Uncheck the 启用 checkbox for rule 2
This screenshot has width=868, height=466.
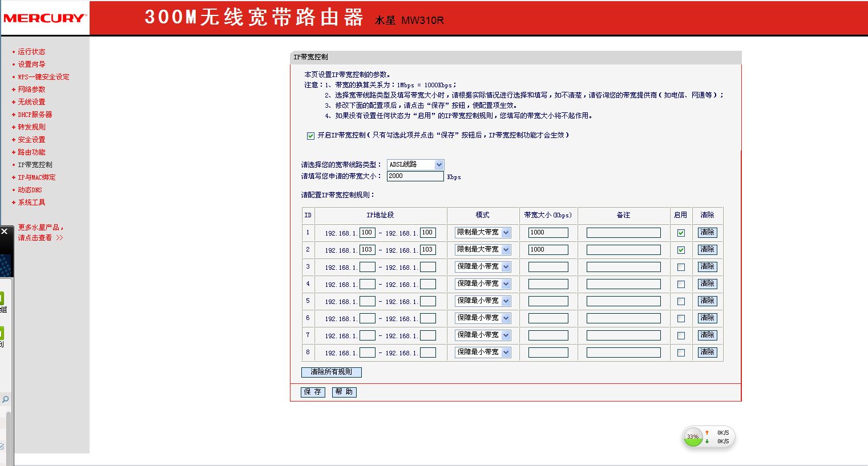tap(681, 250)
